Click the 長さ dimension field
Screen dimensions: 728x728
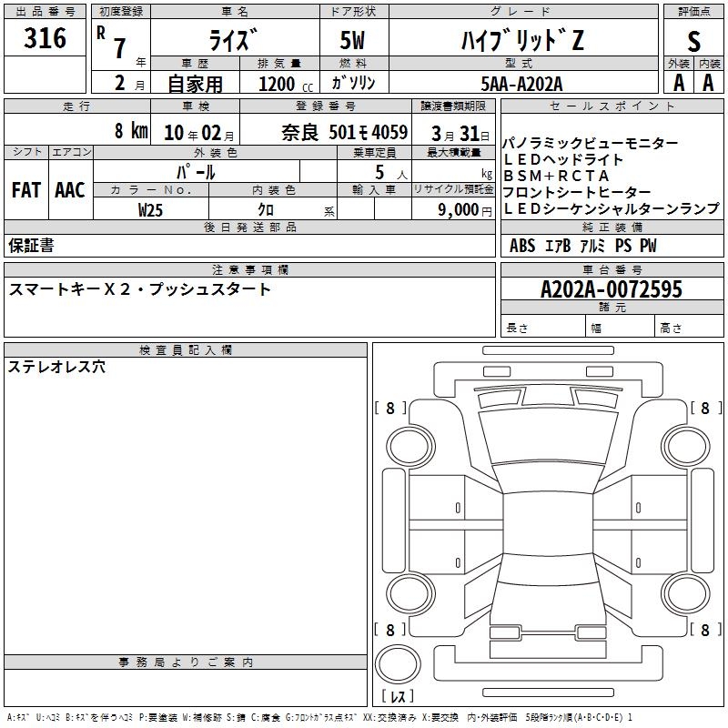click(542, 327)
